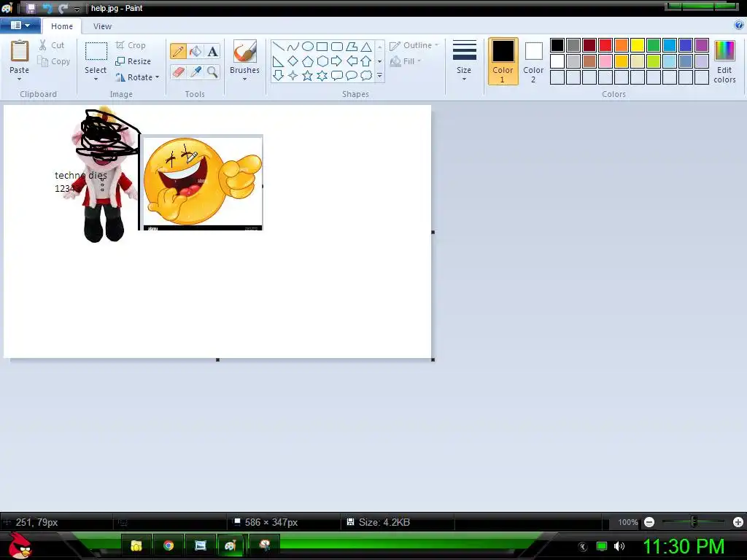Click the Paste clipboard button
The width and height of the screenshot is (747, 560).
[x=20, y=56]
